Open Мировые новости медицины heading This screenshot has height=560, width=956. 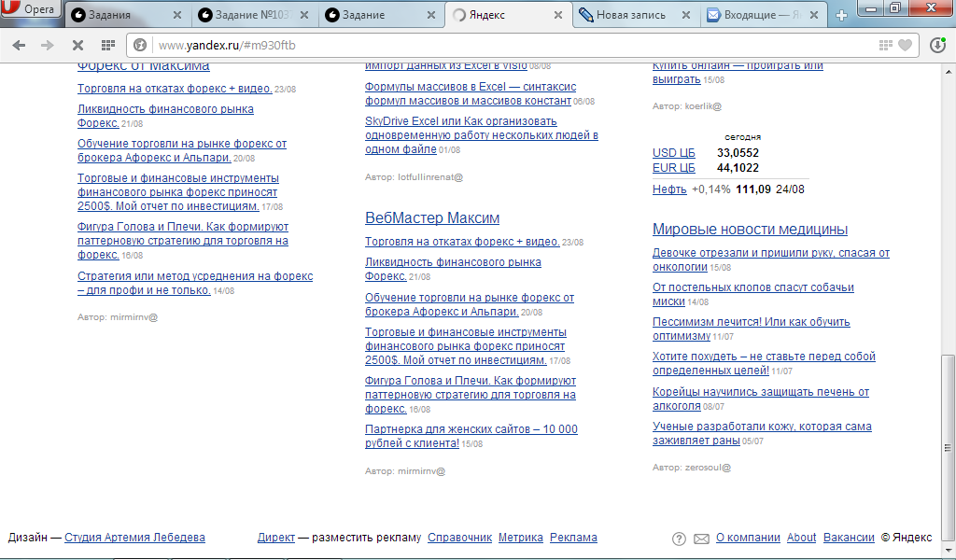[x=750, y=230]
